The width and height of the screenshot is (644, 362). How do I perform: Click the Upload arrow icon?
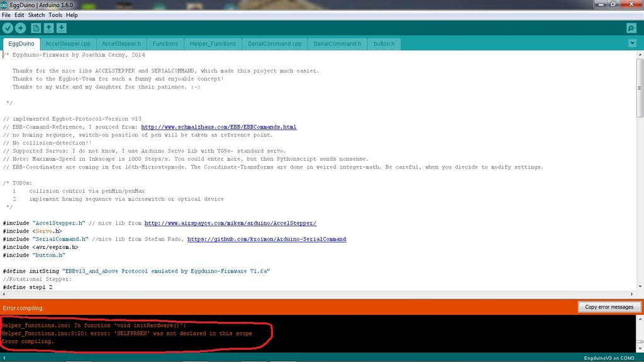tap(21, 28)
